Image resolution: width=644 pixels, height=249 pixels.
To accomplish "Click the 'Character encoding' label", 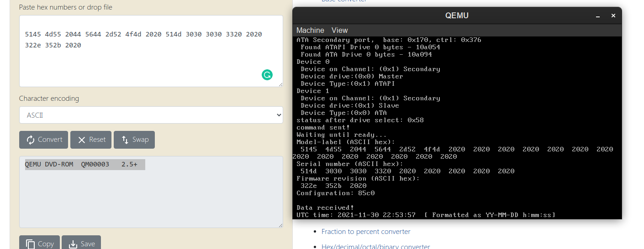I will [49, 99].
